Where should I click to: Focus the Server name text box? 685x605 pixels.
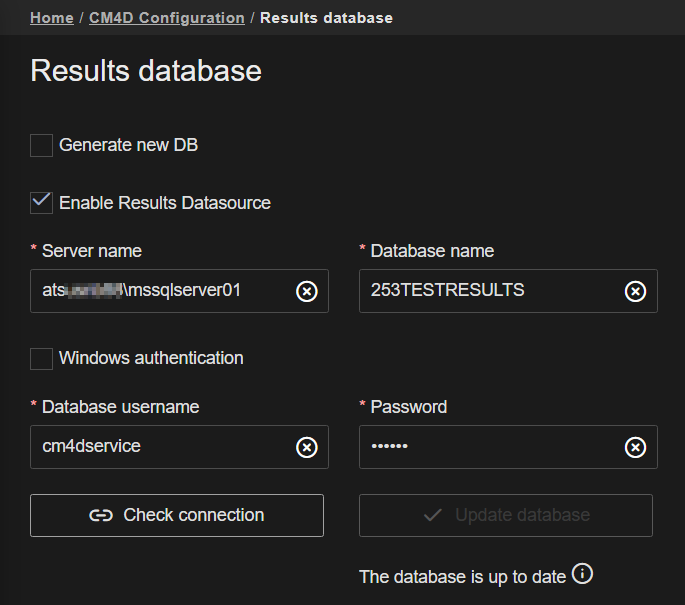[160, 291]
